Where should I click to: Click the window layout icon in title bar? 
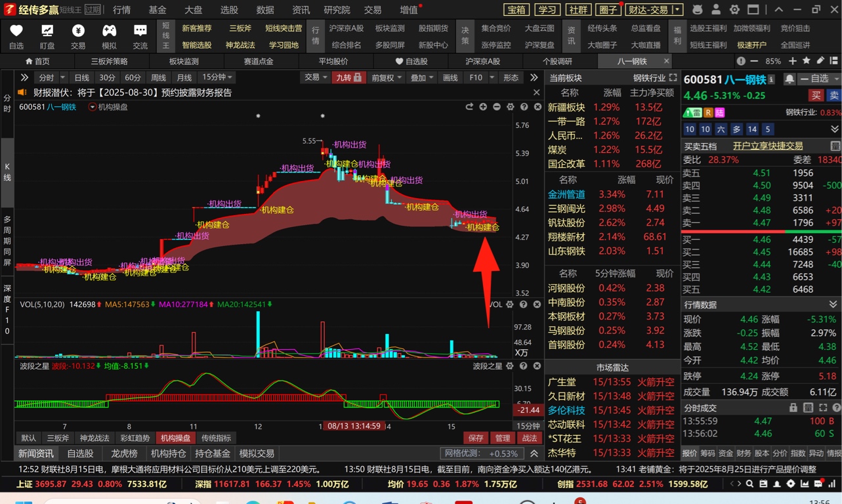coord(753,10)
